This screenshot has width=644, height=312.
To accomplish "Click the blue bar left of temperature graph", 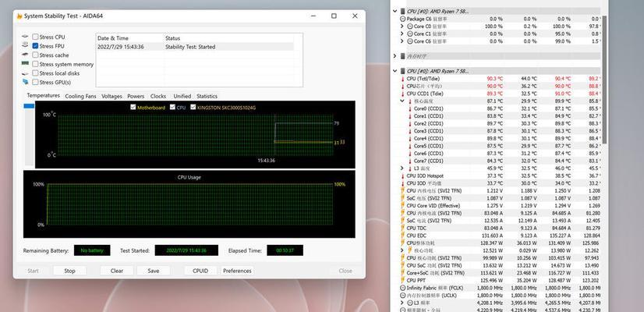I will pos(29,106).
